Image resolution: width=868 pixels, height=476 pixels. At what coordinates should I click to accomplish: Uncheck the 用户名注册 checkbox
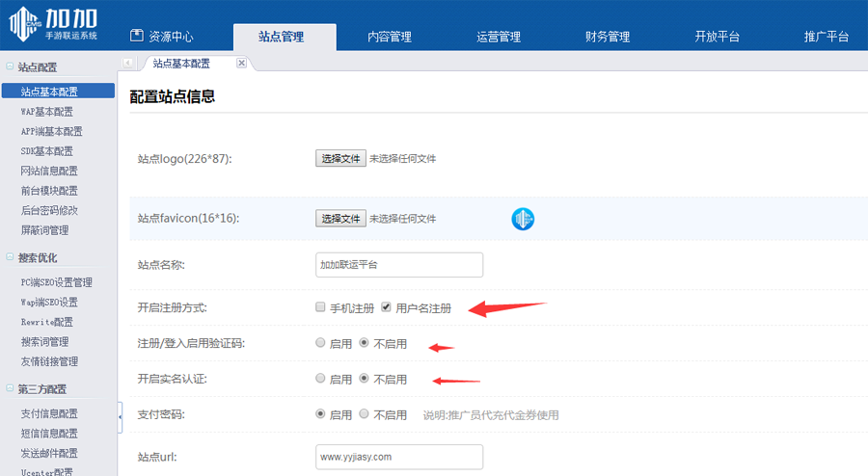(386, 308)
